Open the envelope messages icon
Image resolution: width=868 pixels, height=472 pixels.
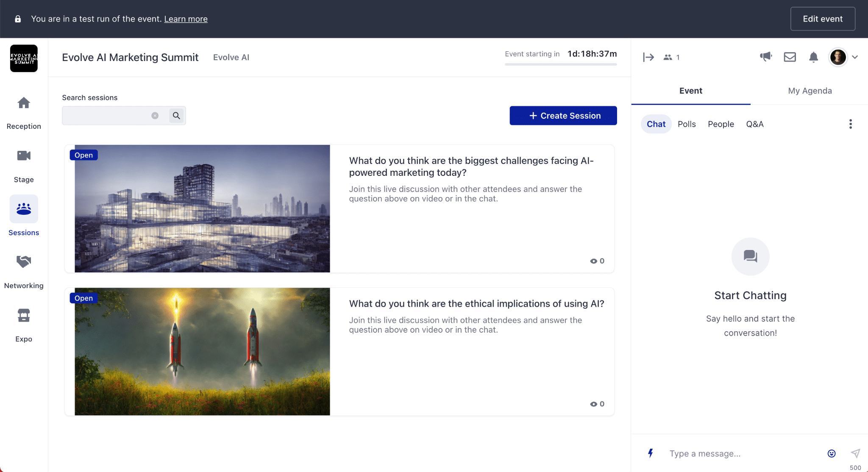pos(790,57)
